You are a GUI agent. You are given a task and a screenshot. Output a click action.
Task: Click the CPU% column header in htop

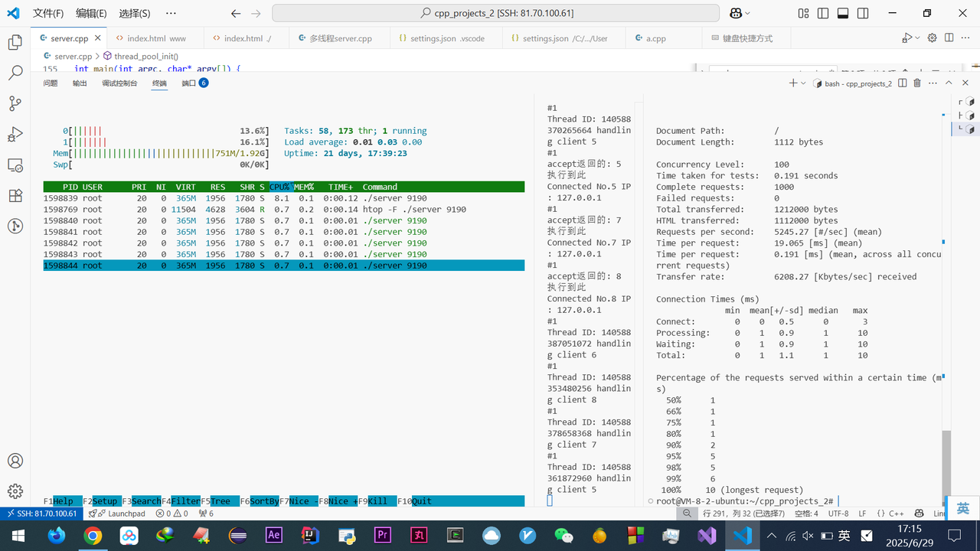(280, 187)
